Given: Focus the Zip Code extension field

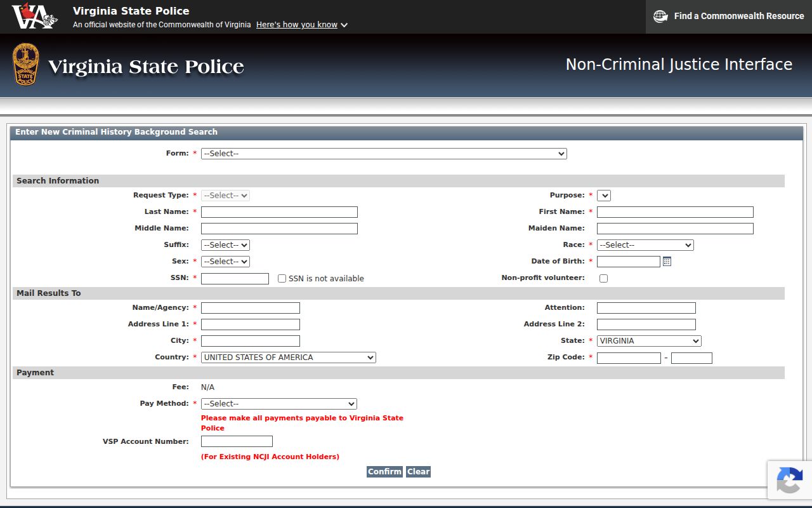Looking at the screenshot, I should [691, 358].
